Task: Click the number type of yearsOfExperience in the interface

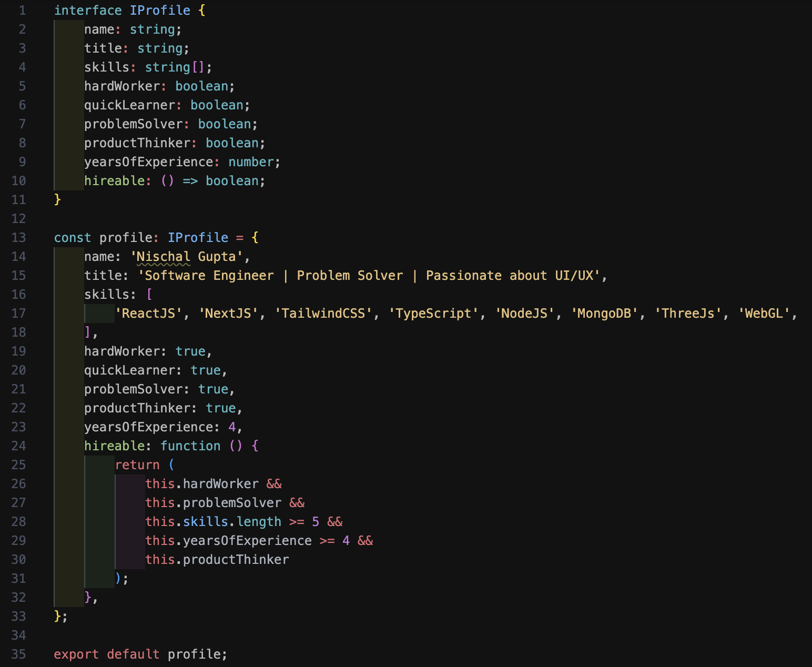Action: click(251, 162)
